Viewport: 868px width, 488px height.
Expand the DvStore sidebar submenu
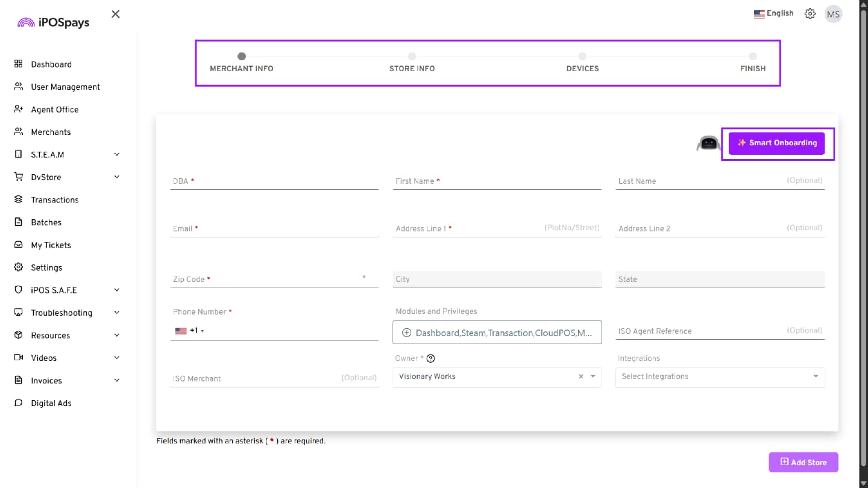pyautogui.click(x=116, y=177)
